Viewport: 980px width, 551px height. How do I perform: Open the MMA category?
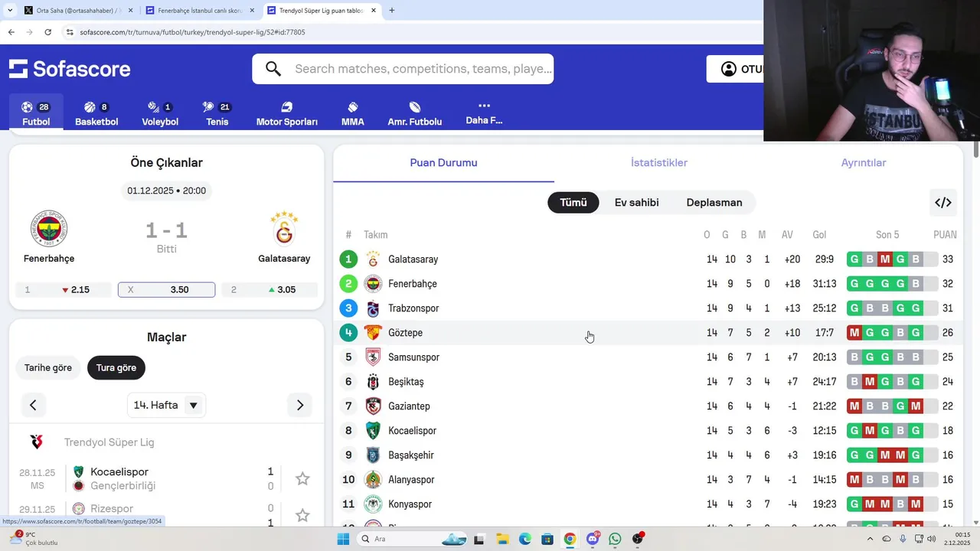click(x=352, y=112)
